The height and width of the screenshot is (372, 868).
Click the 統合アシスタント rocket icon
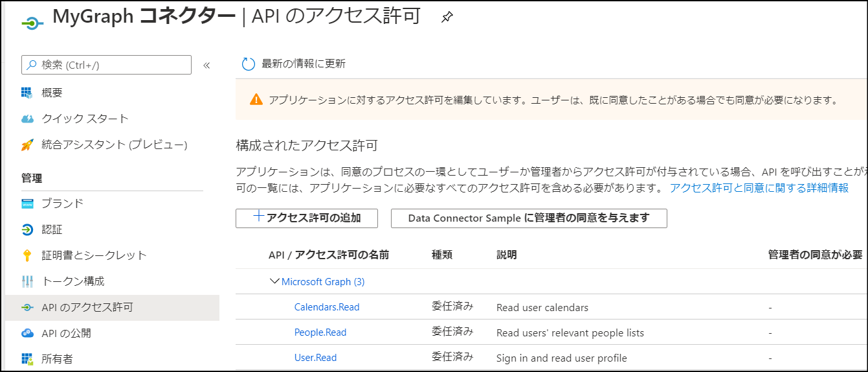(x=27, y=145)
